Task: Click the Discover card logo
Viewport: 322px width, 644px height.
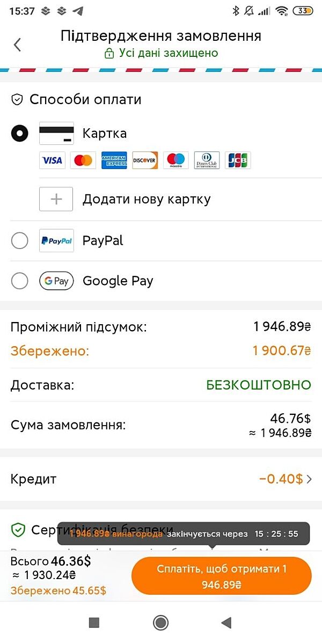Action: pyautogui.click(x=145, y=160)
